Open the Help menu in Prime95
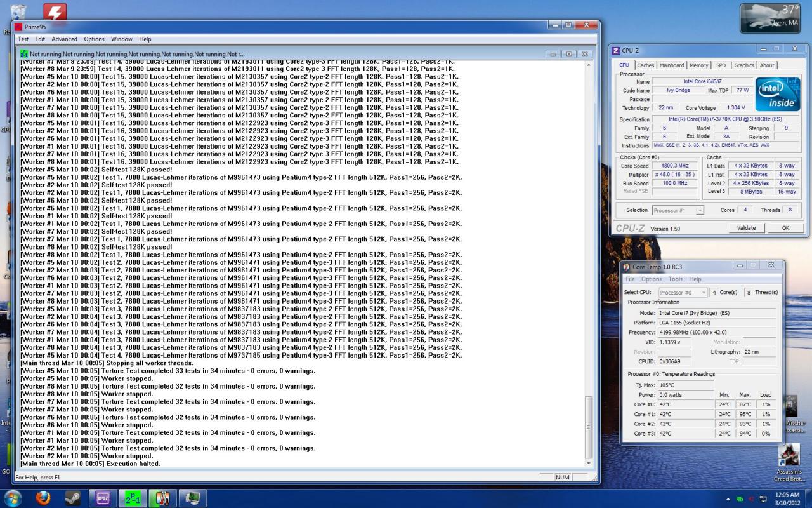The width and height of the screenshot is (812, 508). click(x=145, y=39)
